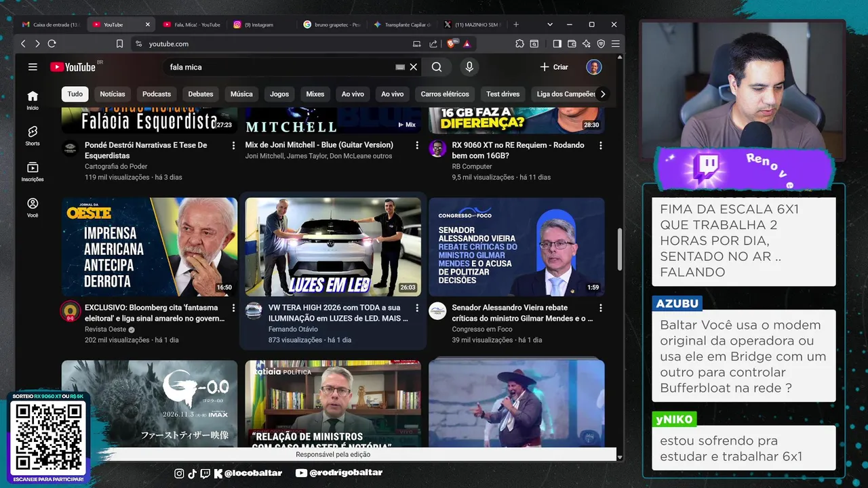The width and height of the screenshot is (868, 488).
Task: Click the share icon in address bar
Action: click(433, 43)
